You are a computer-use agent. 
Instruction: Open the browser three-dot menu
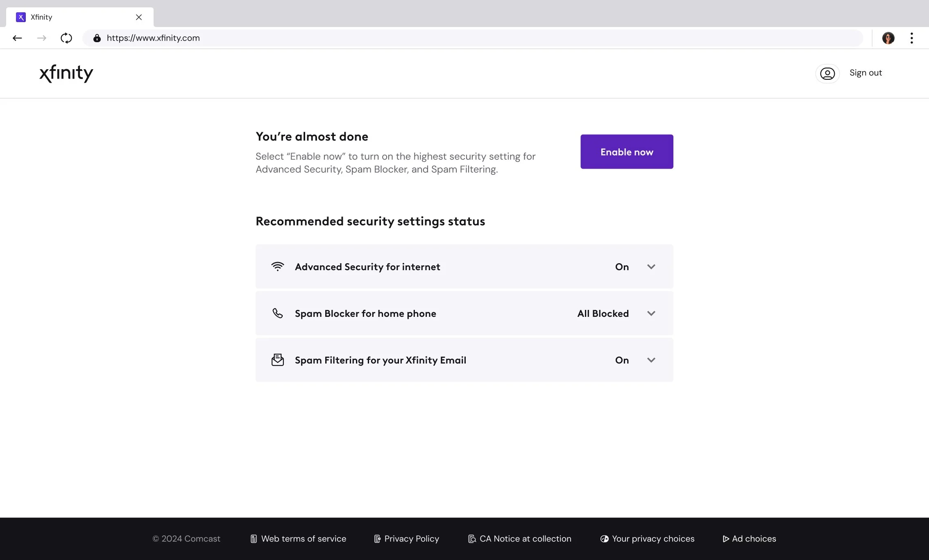911,38
